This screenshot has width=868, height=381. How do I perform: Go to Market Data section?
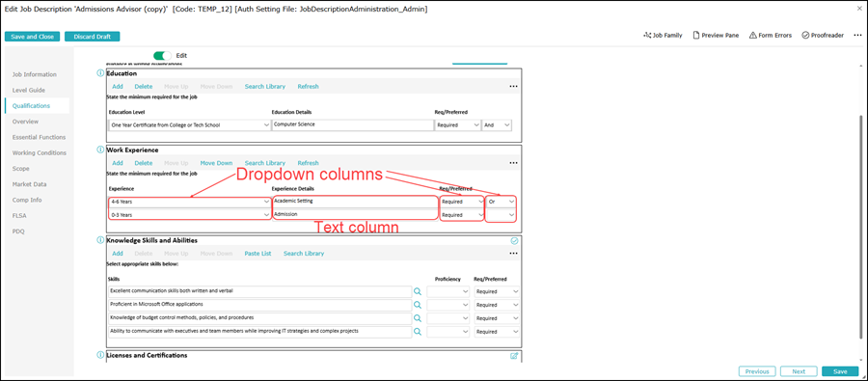tap(29, 184)
